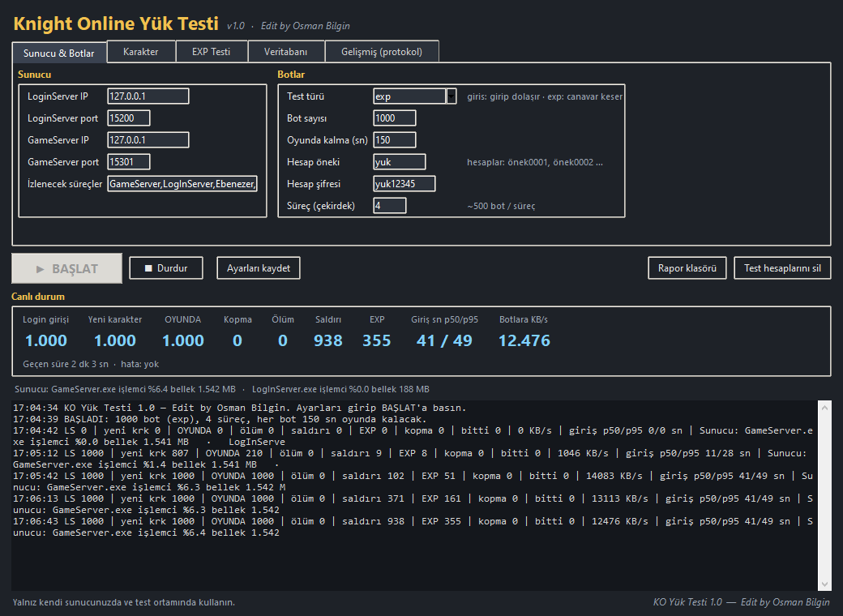
Task: Click the Süreç (çekirdek) field
Action: coord(390,206)
